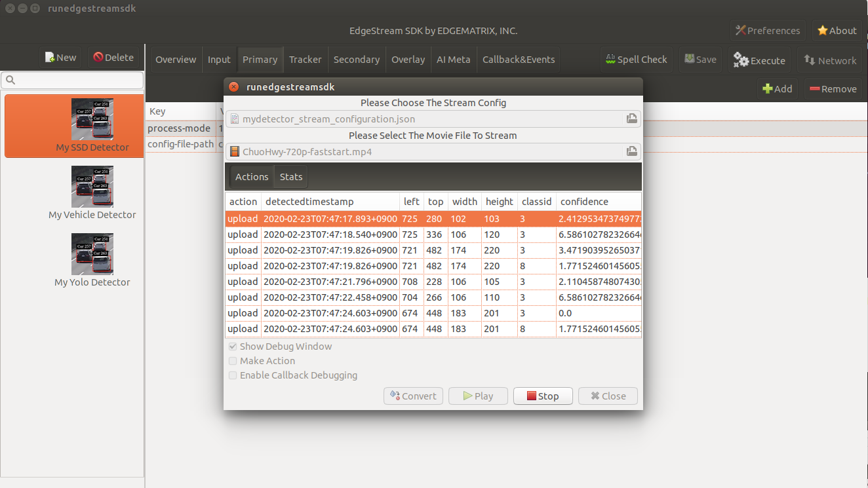The image size is (868, 488).
Task: Run Spell Check on configuration
Action: pyautogui.click(x=636, y=60)
